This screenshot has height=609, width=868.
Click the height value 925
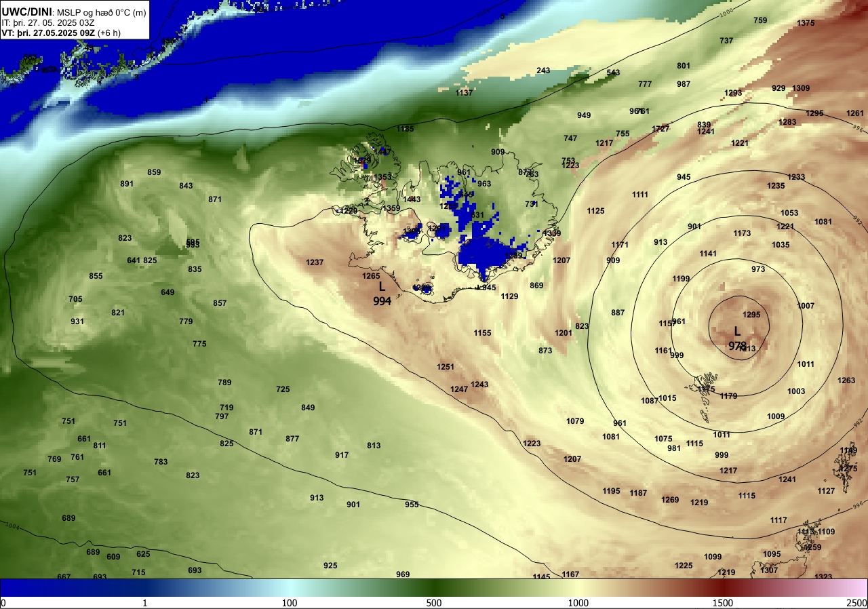[330, 566]
